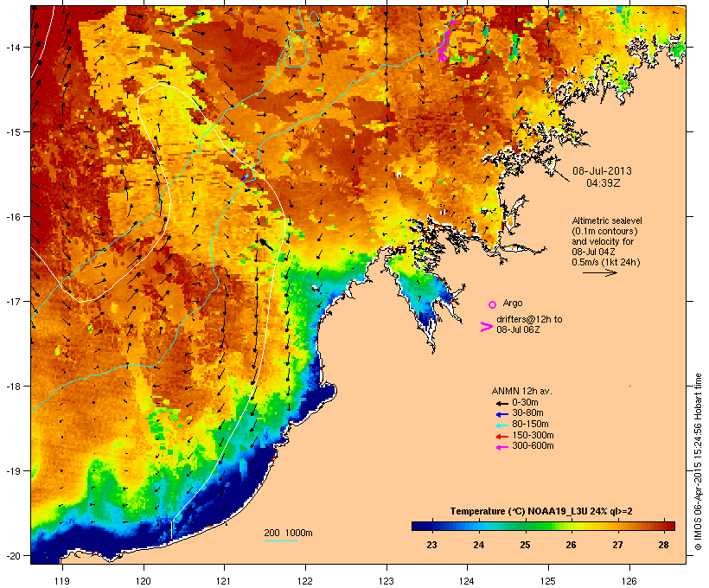Click the '80-150m' depth label
The width and height of the screenshot is (709, 588).
(530, 425)
